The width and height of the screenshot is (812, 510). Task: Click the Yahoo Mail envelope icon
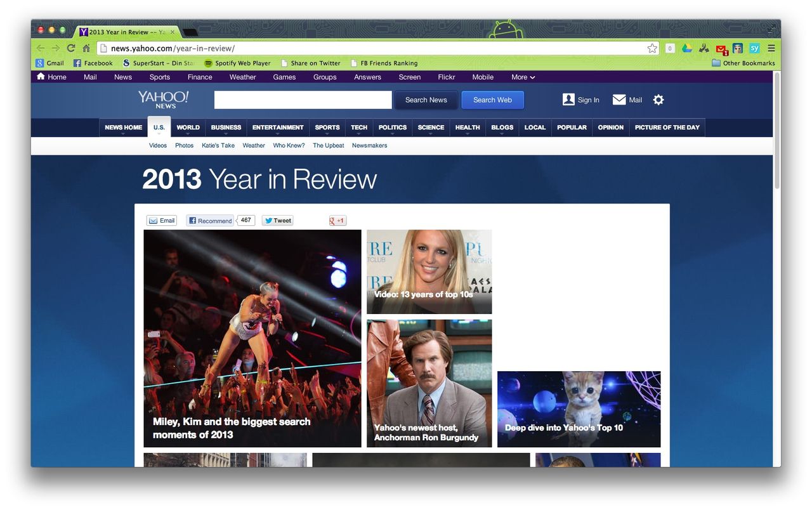(619, 100)
